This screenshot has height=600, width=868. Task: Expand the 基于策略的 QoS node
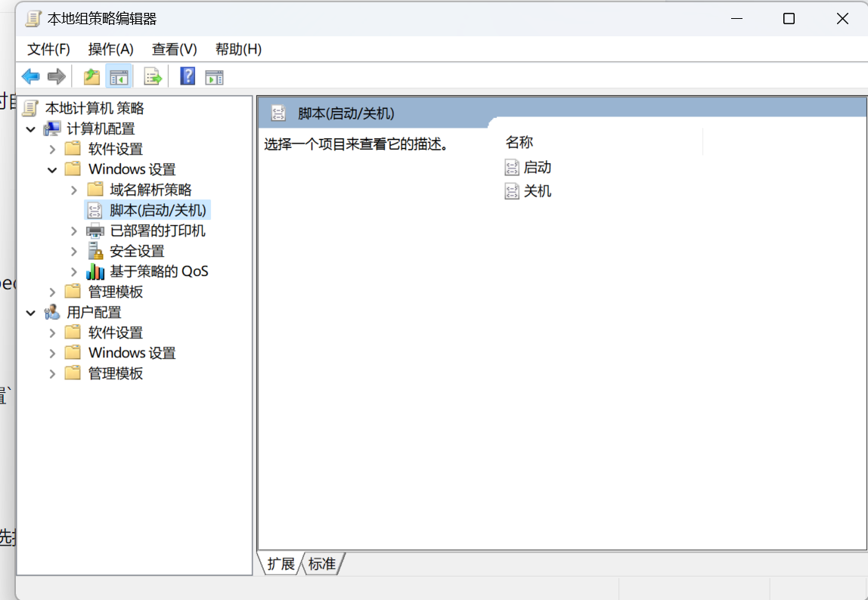pos(73,272)
